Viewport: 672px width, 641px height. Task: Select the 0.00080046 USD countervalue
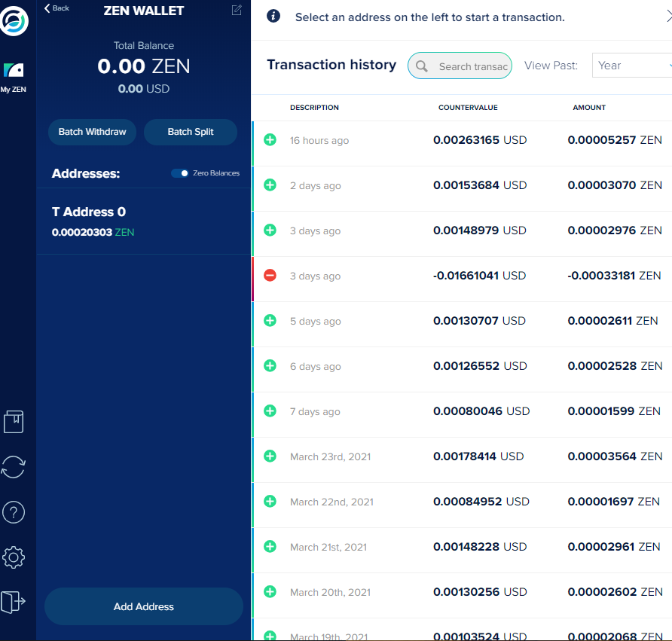(x=481, y=411)
